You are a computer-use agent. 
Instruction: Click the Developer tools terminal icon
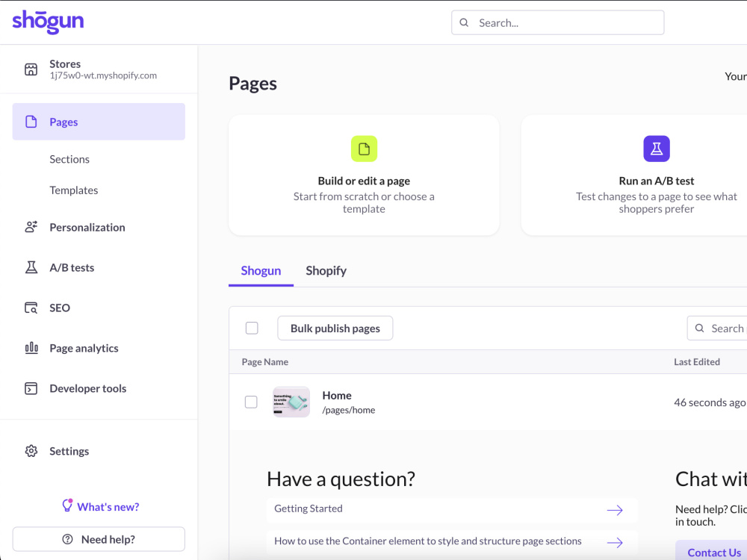tap(31, 388)
